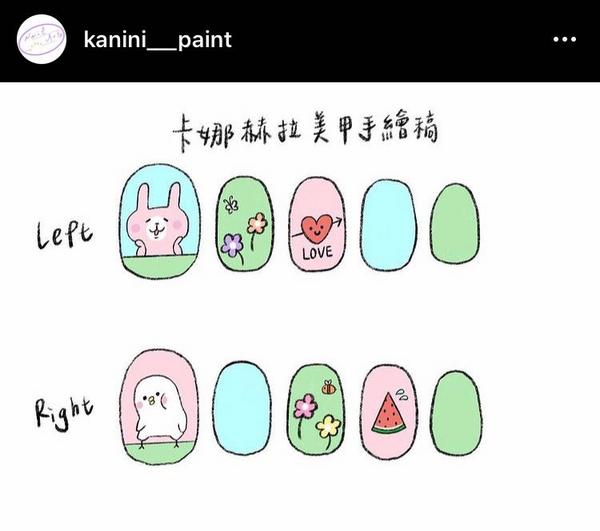Select the plain blue nail in Right row

point(241,408)
